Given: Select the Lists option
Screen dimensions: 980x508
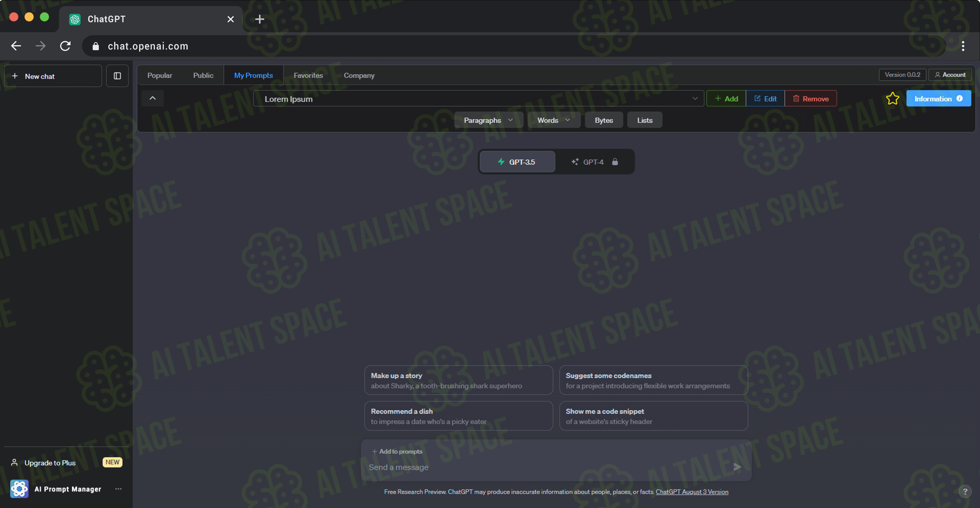Looking at the screenshot, I should click(645, 120).
